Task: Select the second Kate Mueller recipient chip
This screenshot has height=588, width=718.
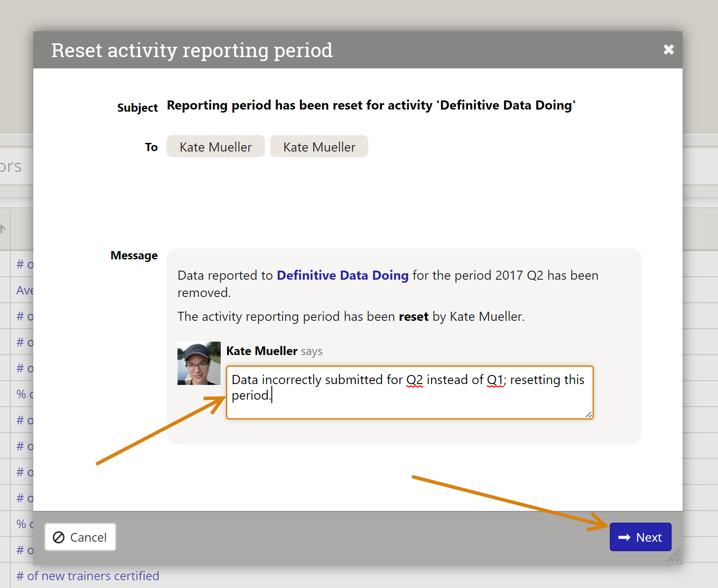Action: tap(319, 147)
